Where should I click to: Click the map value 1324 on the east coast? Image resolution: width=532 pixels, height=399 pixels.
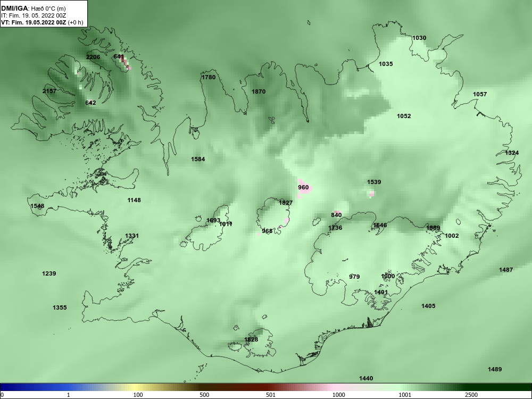(512, 153)
